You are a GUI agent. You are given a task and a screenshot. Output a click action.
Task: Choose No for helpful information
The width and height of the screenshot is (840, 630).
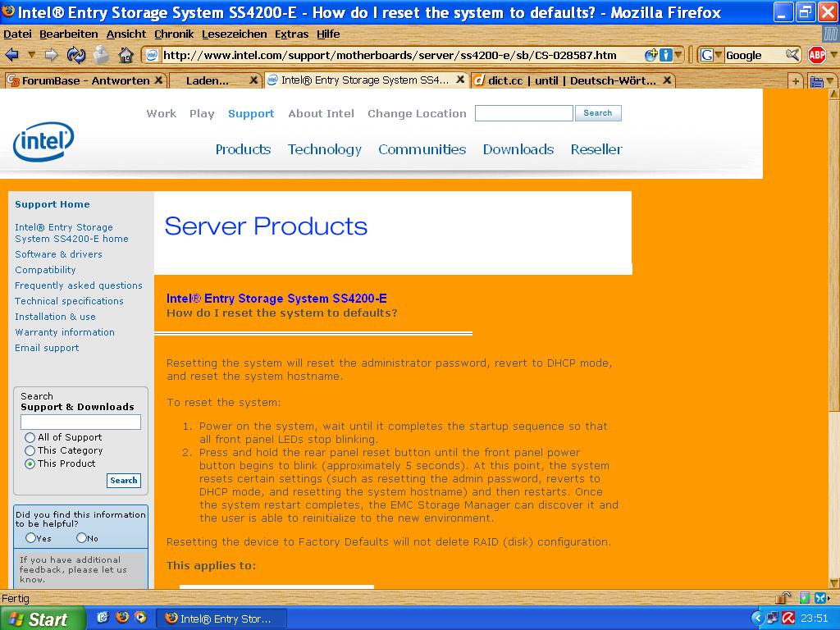click(x=81, y=538)
